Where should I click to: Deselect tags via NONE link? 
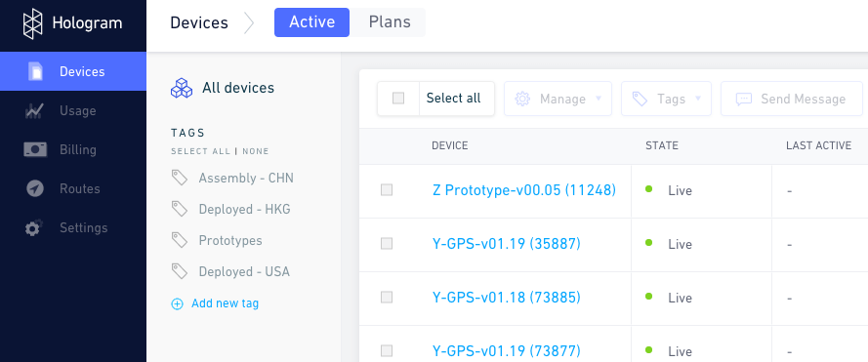point(255,151)
